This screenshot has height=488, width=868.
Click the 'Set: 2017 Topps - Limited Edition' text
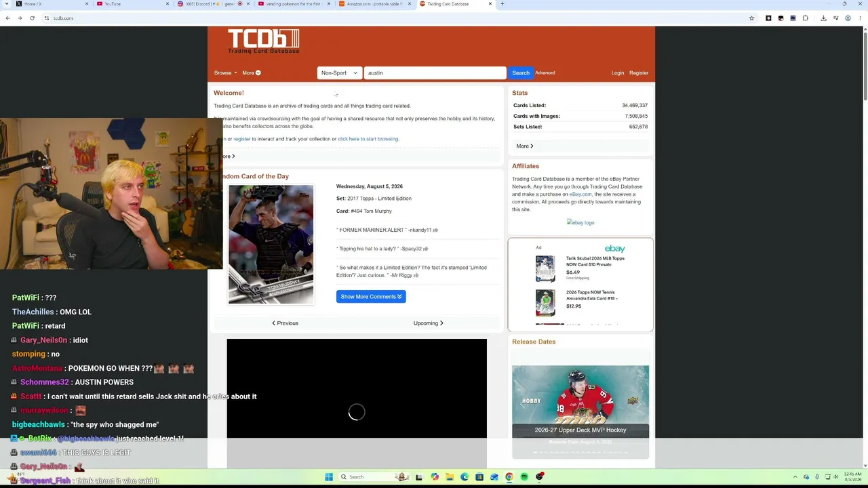(374, 199)
